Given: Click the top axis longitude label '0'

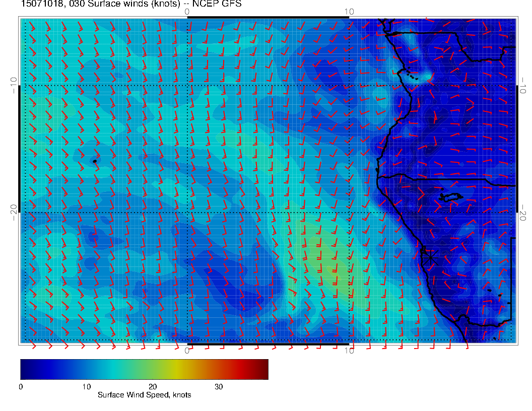Looking at the screenshot, I should point(187,12).
